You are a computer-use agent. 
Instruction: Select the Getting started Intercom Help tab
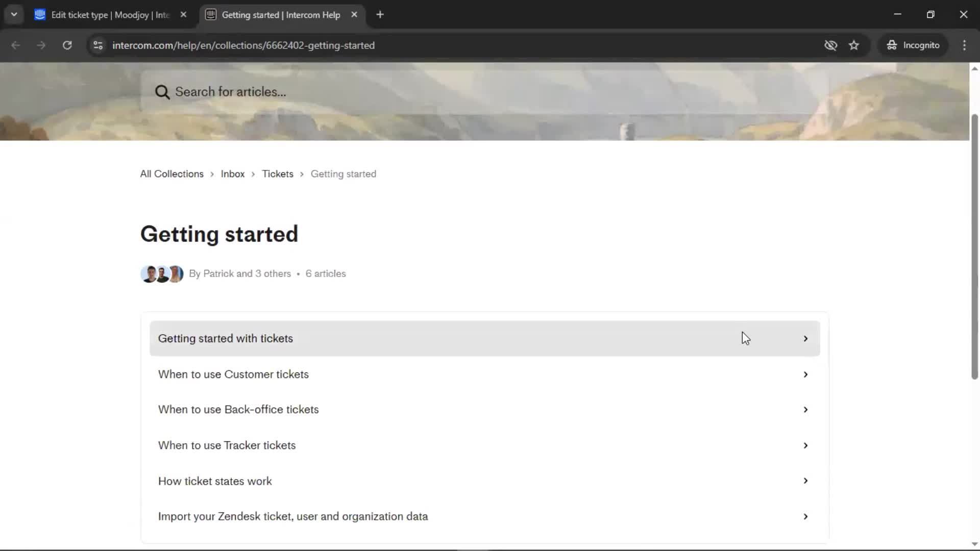click(281, 15)
